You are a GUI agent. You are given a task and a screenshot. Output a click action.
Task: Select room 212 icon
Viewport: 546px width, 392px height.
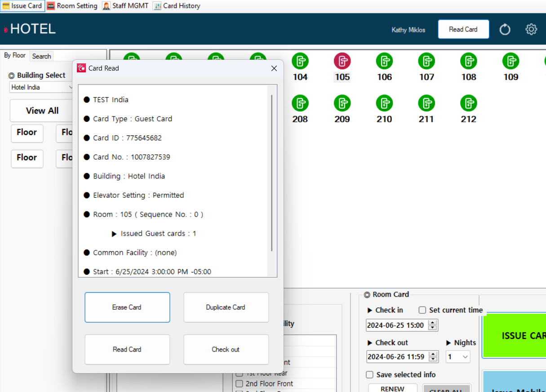(469, 103)
